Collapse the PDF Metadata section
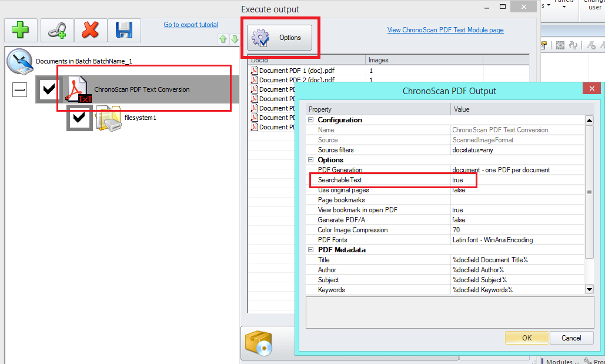The image size is (605, 364). (310, 250)
